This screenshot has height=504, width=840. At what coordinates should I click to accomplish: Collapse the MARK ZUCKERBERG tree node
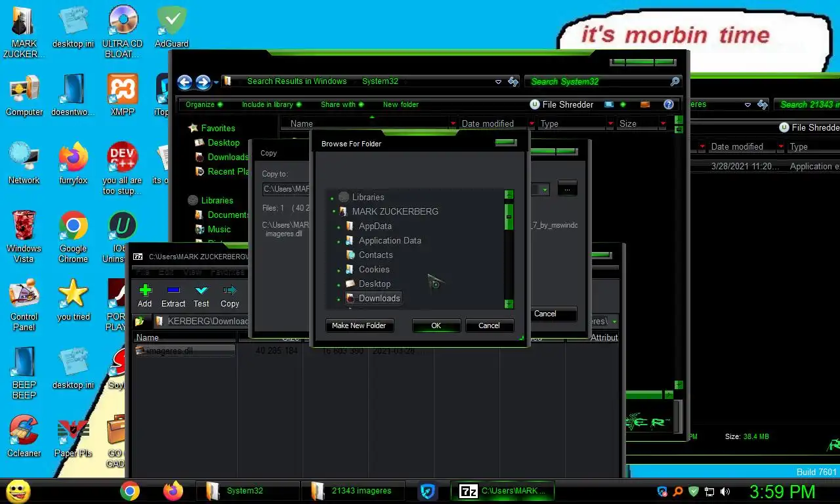coord(334,212)
